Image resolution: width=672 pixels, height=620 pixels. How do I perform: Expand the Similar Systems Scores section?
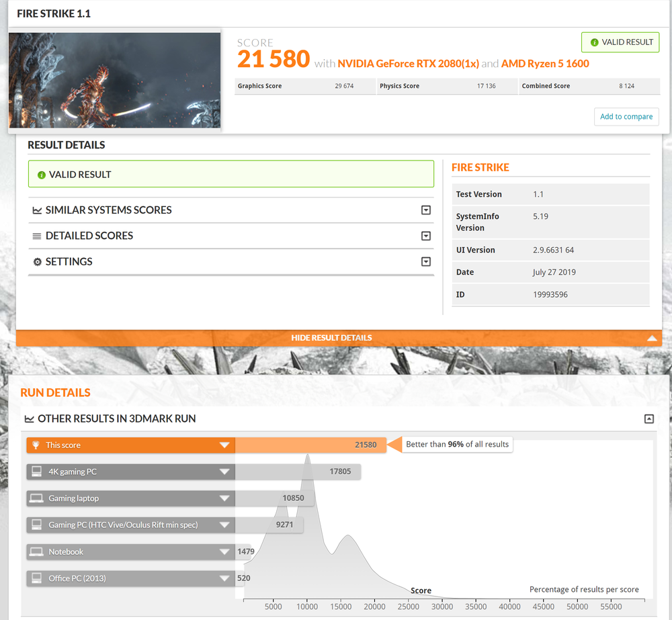(x=425, y=210)
